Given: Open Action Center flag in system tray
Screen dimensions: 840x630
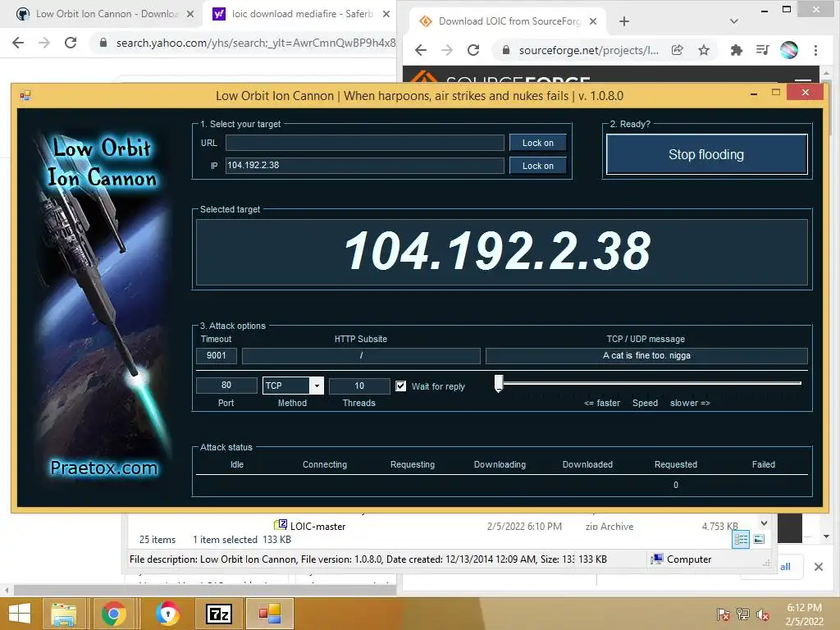Looking at the screenshot, I should click(724, 614).
